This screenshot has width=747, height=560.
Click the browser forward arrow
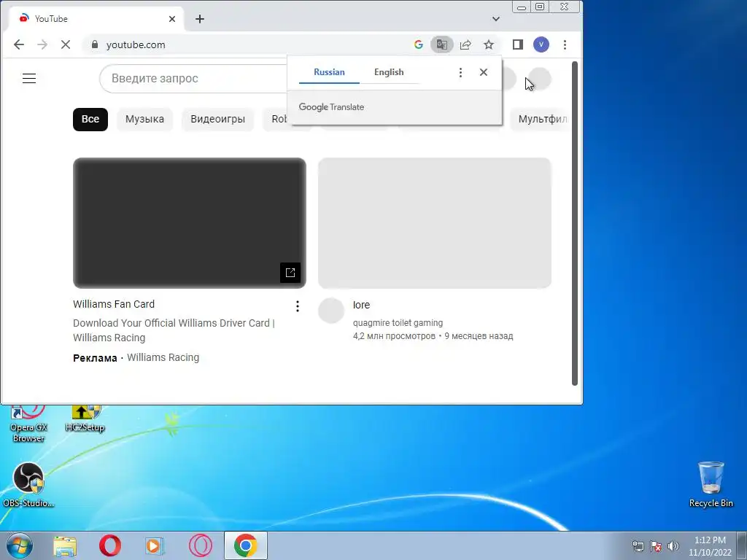pyautogui.click(x=42, y=44)
